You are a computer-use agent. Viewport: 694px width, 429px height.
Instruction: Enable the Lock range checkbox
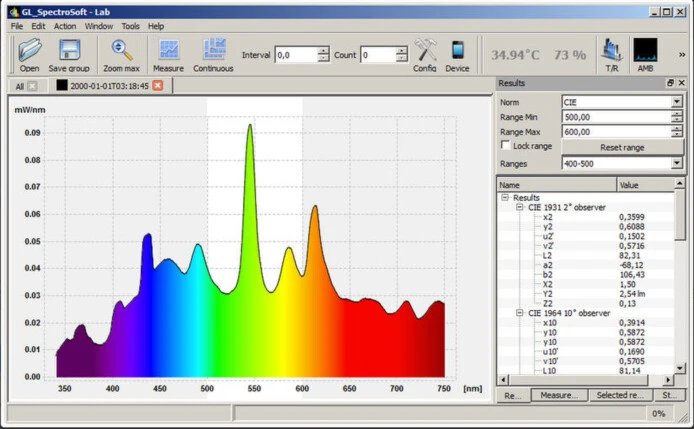[x=506, y=146]
